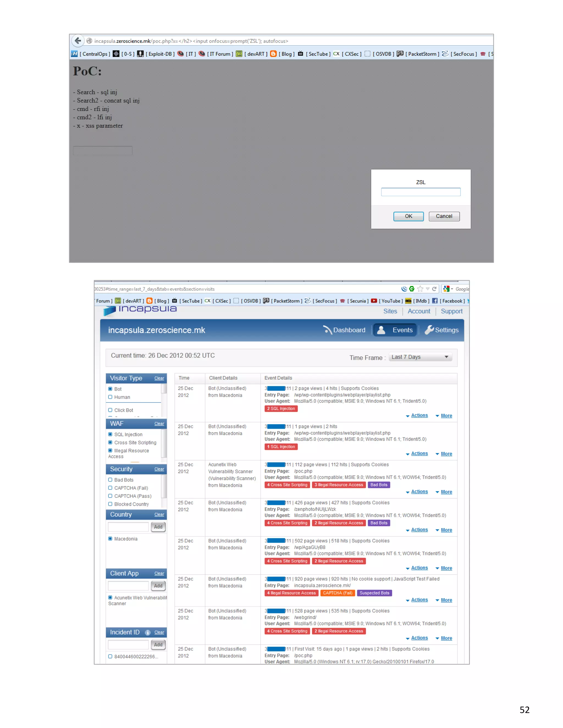Click the browser back arrow button
This screenshot has height=728, width=563.
click(x=78, y=41)
